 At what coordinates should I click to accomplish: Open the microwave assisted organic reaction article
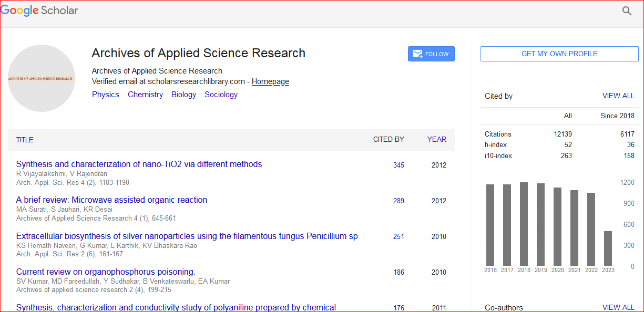coord(111,200)
